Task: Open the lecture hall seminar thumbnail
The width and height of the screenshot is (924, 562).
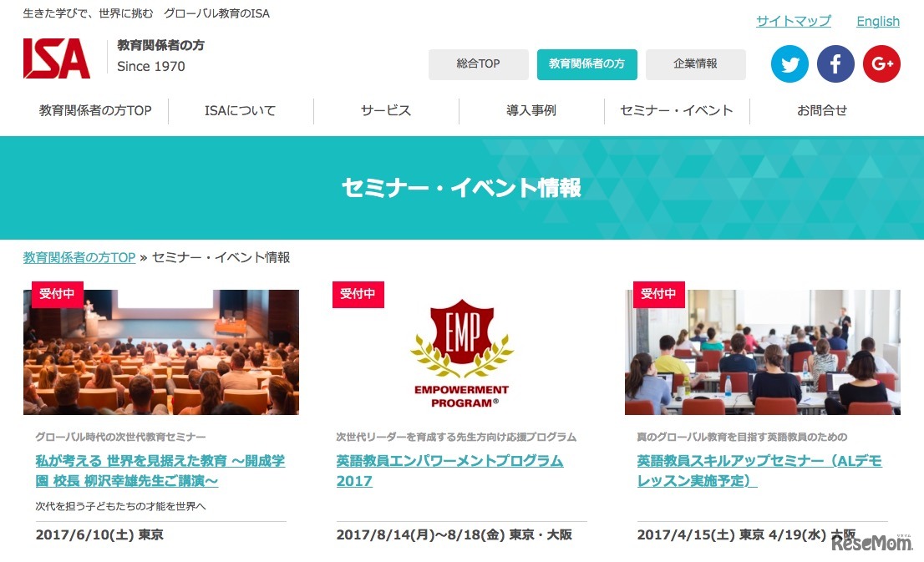Action: click(x=161, y=352)
